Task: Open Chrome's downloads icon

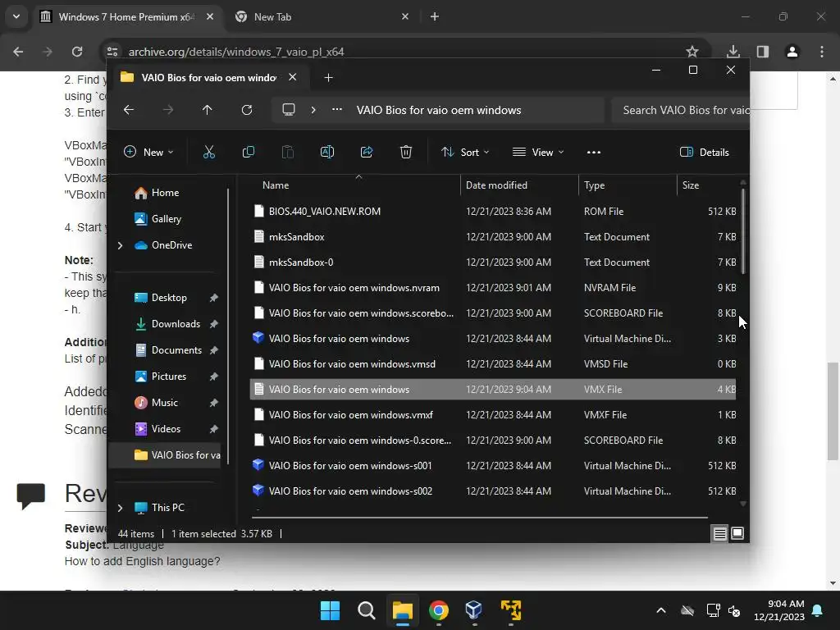Action: (x=733, y=52)
